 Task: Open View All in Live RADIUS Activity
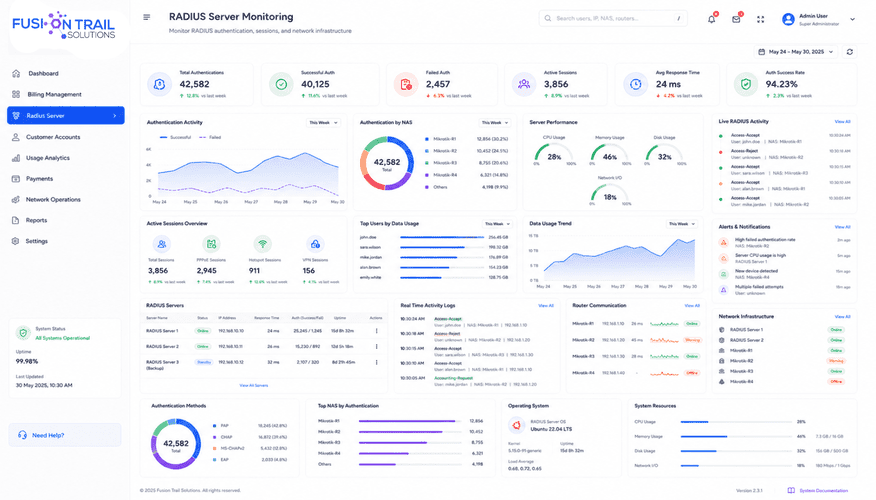[842, 122]
